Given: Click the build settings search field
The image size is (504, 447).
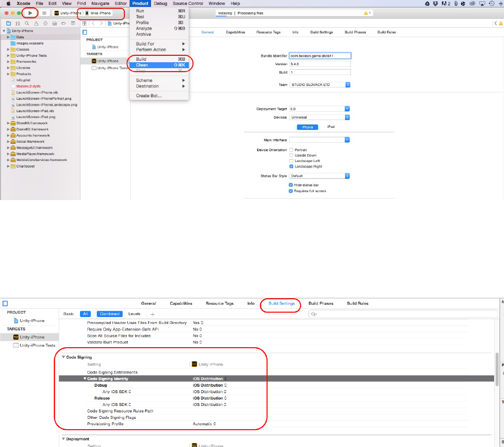Looking at the screenshot, I should (x=403, y=314).
